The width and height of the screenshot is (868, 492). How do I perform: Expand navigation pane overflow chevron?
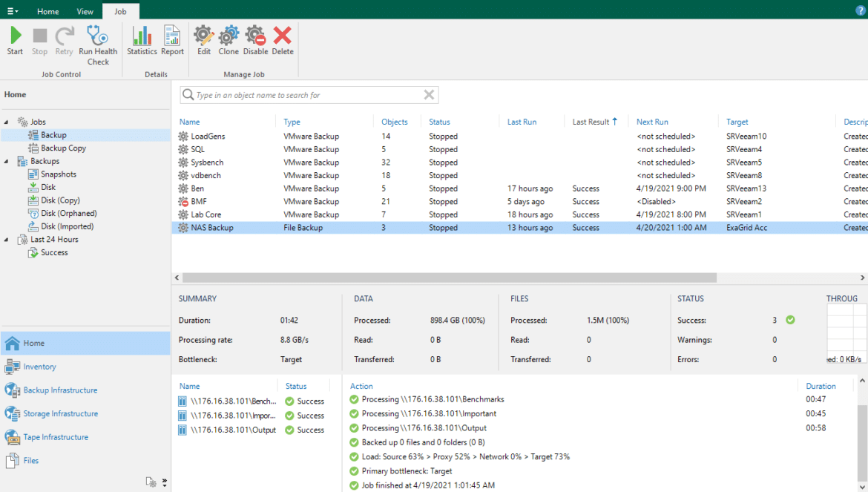pos(165,482)
